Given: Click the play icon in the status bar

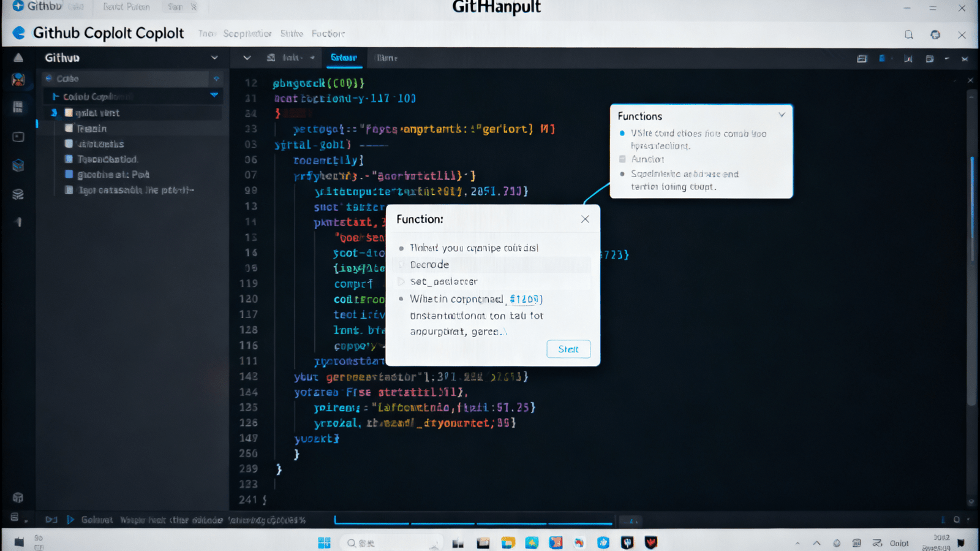Looking at the screenshot, I should [70, 520].
